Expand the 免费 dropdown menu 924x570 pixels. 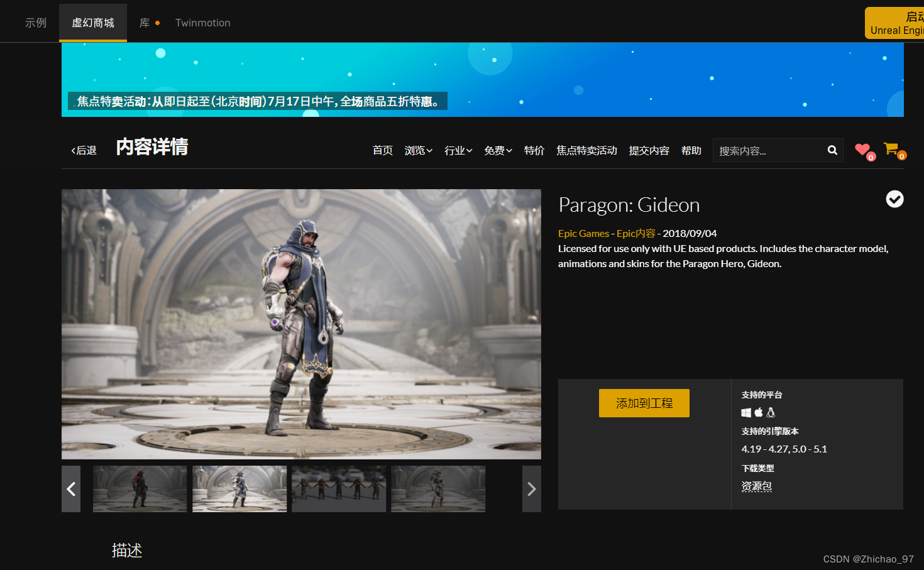[498, 151]
